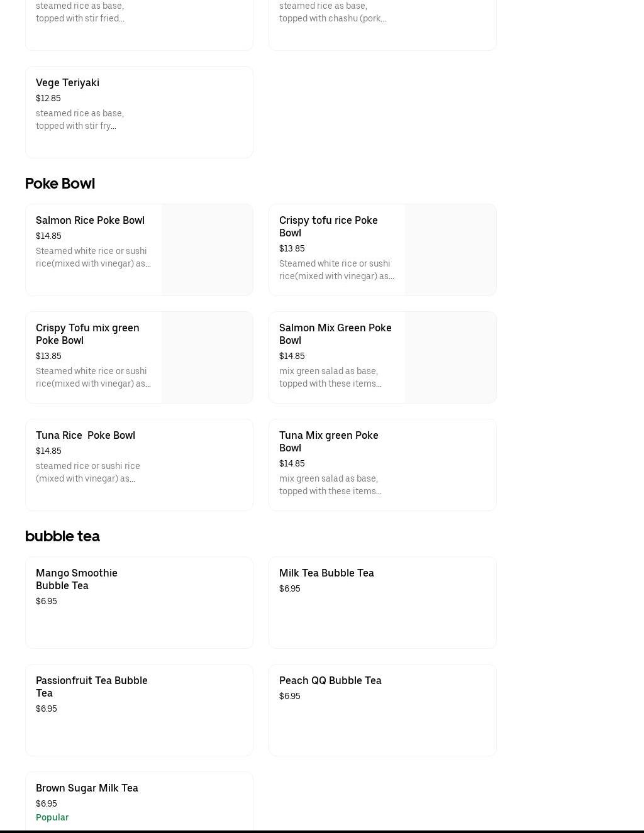The image size is (644, 833).
Task: Choose Crispy Tofu mix green Poke Bowl title
Action: point(87,334)
